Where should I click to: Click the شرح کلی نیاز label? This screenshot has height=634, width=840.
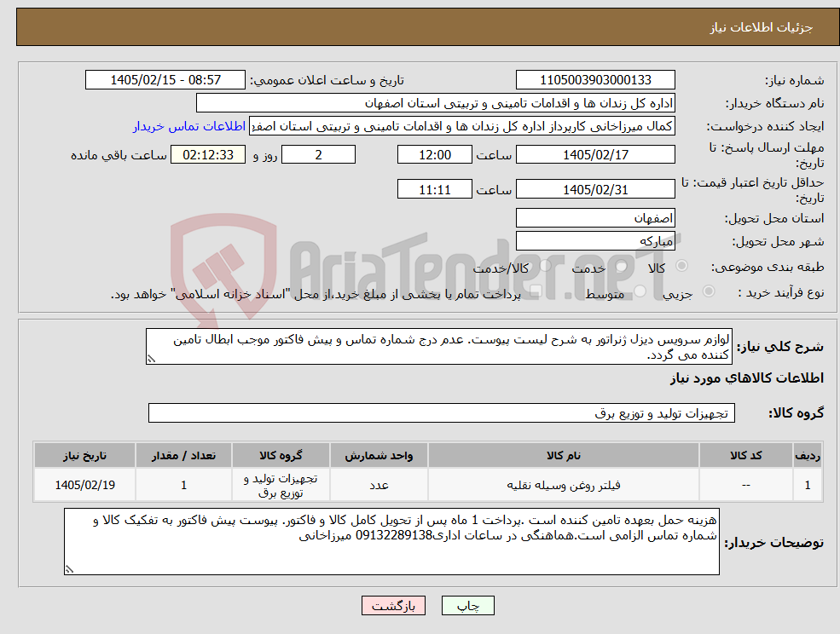pos(780,347)
